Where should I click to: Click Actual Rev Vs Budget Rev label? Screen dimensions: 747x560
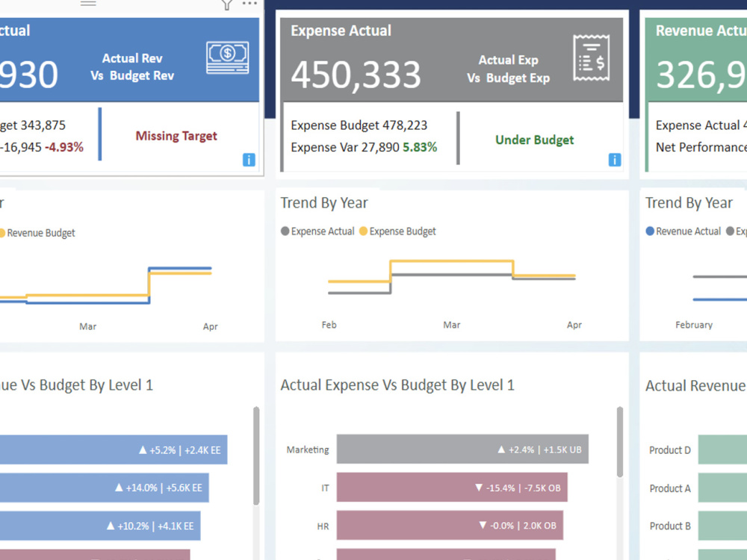coord(132,66)
